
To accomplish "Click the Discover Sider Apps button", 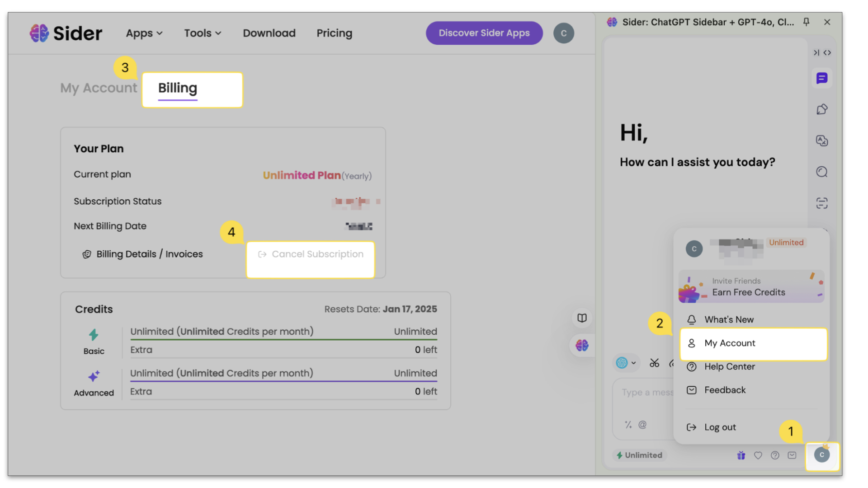I will [x=484, y=33].
